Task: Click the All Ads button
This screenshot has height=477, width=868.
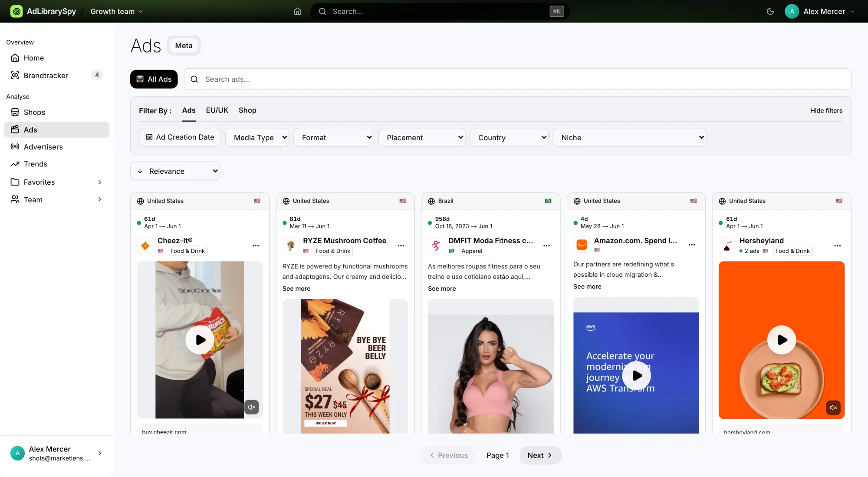Action: click(x=154, y=79)
